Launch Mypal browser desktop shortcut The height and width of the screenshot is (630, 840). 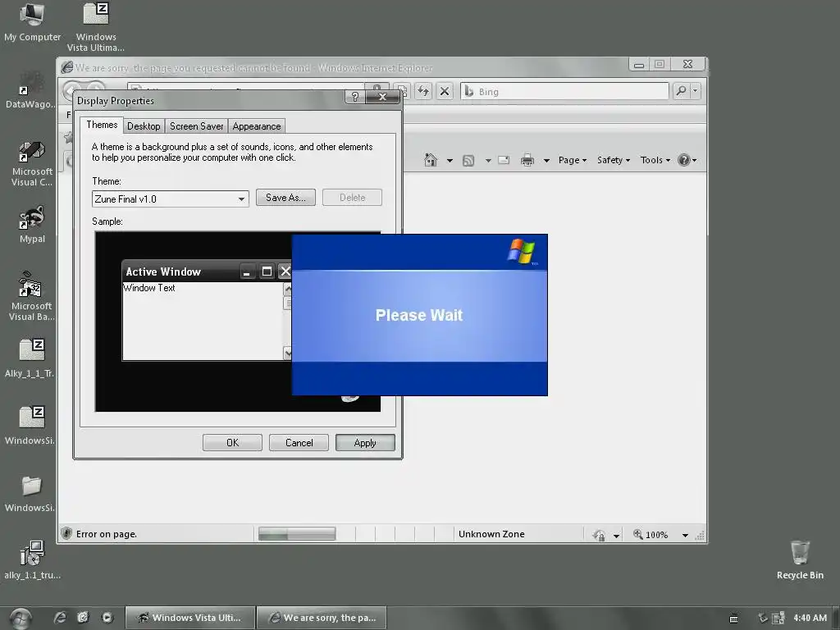(32, 225)
